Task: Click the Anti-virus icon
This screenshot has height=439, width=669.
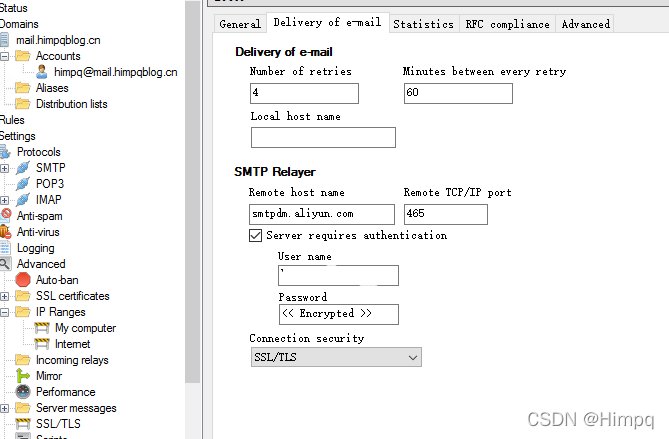Action: pos(5,232)
